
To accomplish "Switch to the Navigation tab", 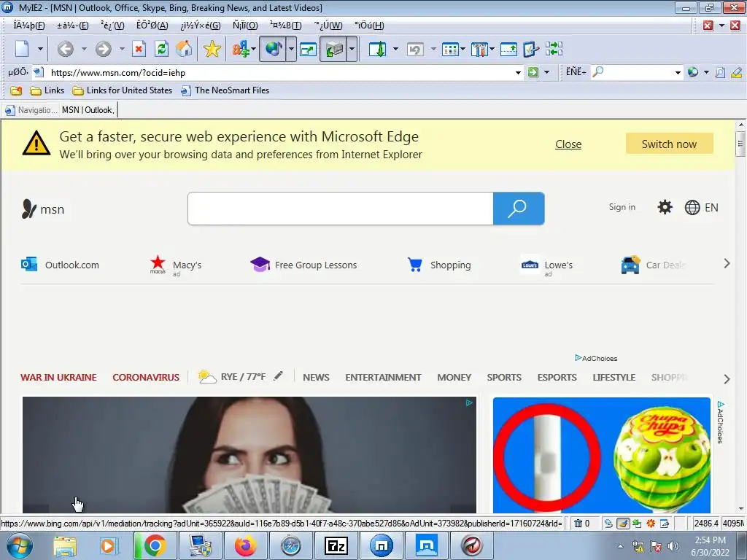I will (x=31, y=110).
